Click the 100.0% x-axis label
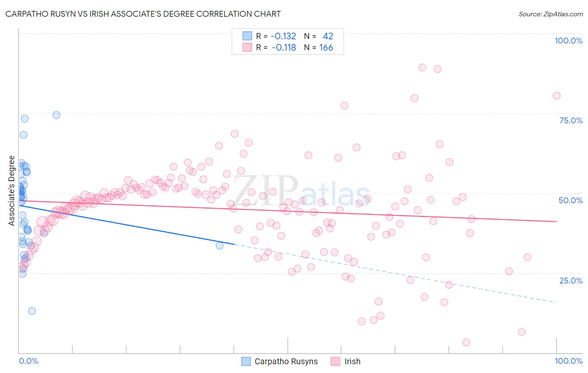The height and width of the screenshot is (373, 588). (568, 361)
